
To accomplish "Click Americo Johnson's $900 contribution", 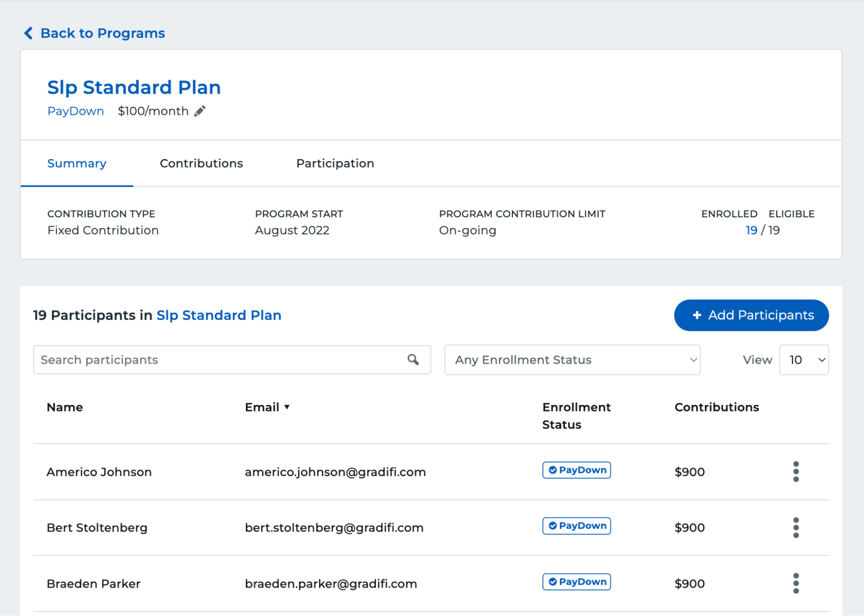I will pos(690,472).
